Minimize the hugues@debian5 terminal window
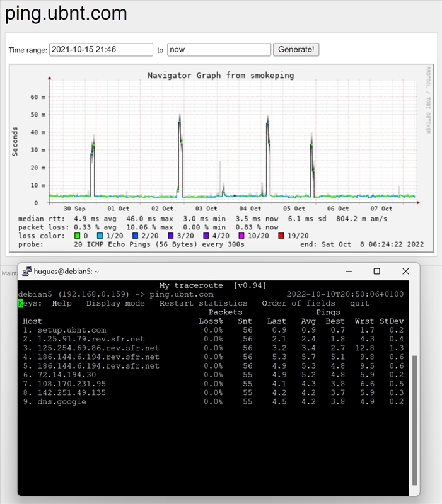Screen dimensions: 442x504 (349, 272)
